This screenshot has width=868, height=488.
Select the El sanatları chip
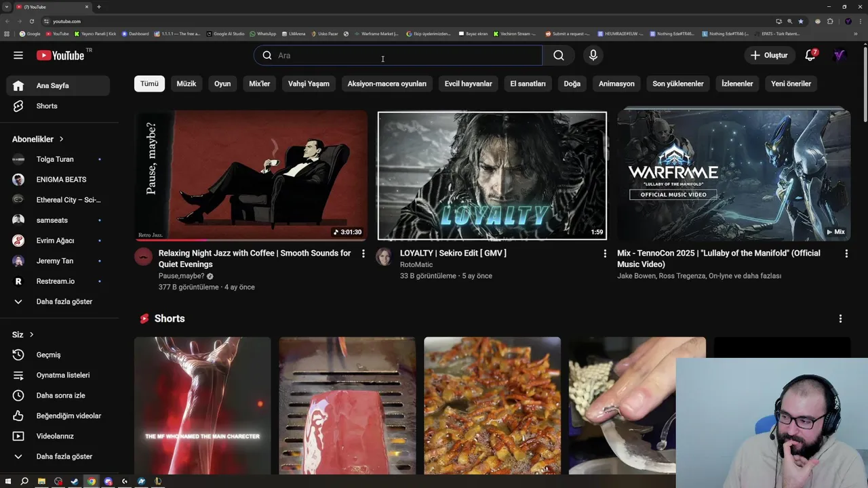(528, 83)
